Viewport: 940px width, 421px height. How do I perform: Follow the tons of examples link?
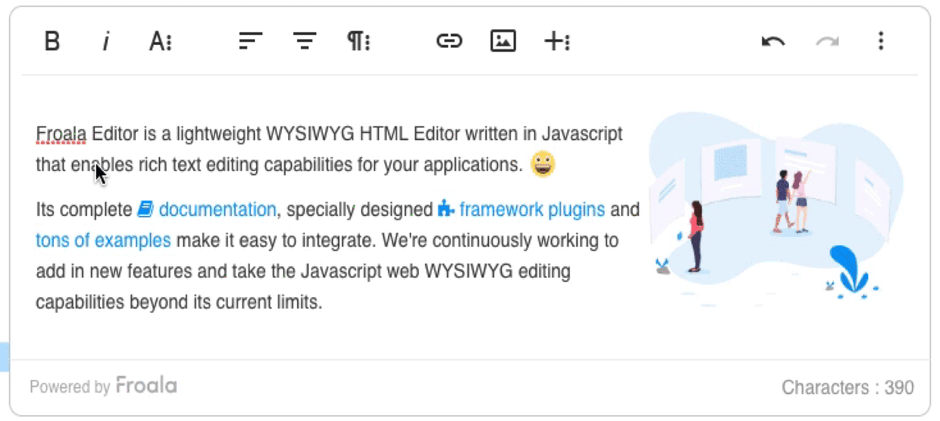tap(103, 241)
